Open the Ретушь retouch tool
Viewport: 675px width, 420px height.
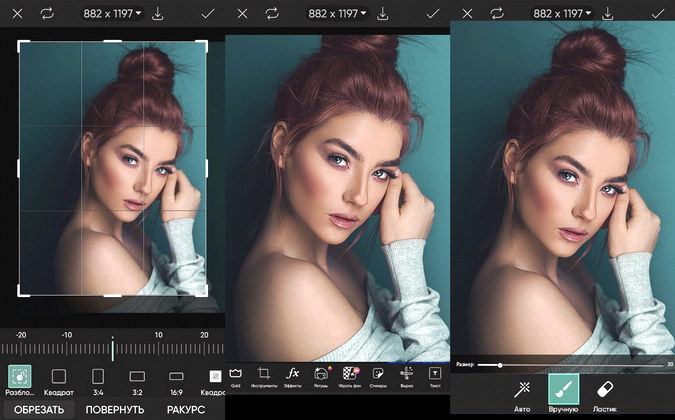pyautogui.click(x=321, y=377)
